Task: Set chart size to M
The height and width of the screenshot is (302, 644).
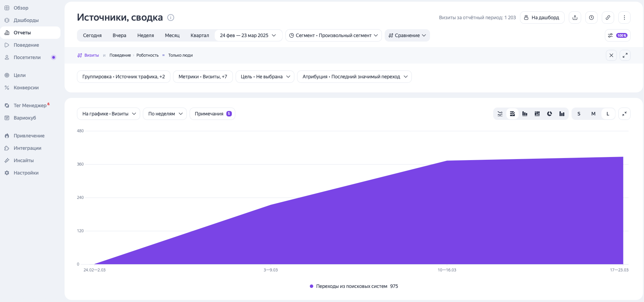Action: (x=593, y=114)
